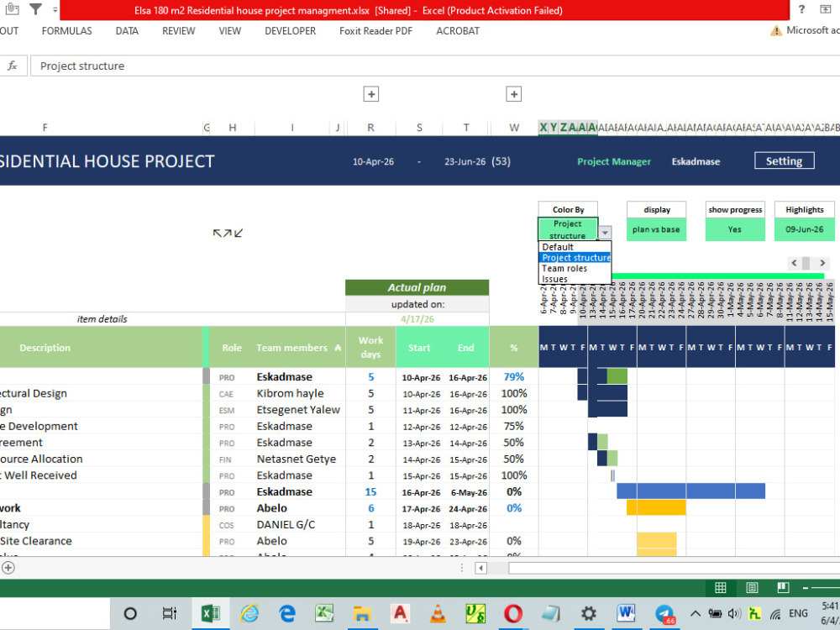The height and width of the screenshot is (630, 840).
Task: Open the DATA ribbon tab
Action: 127,31
